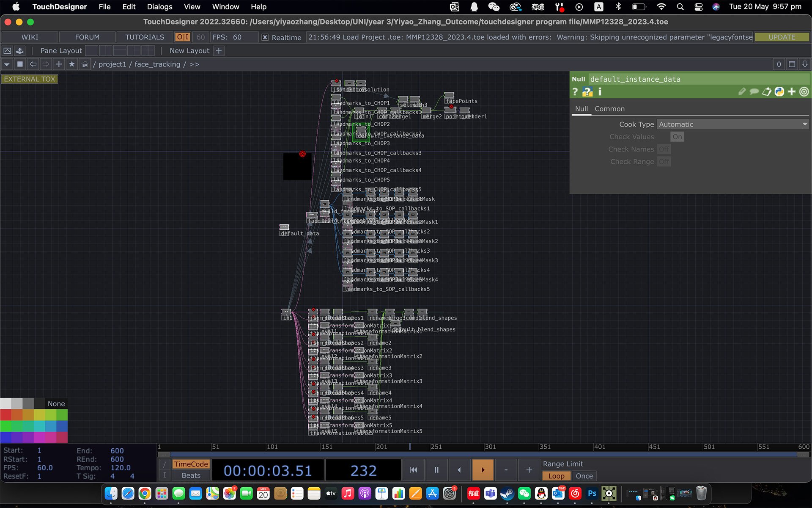The image size is (812, 508).
Task: Open the operator comment bubble icon
Action: point(754,91)
